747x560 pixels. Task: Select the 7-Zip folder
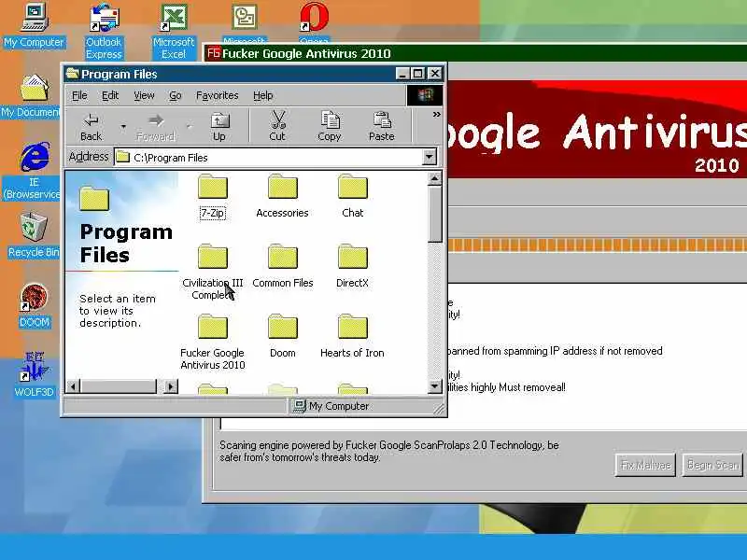(213, 197)
